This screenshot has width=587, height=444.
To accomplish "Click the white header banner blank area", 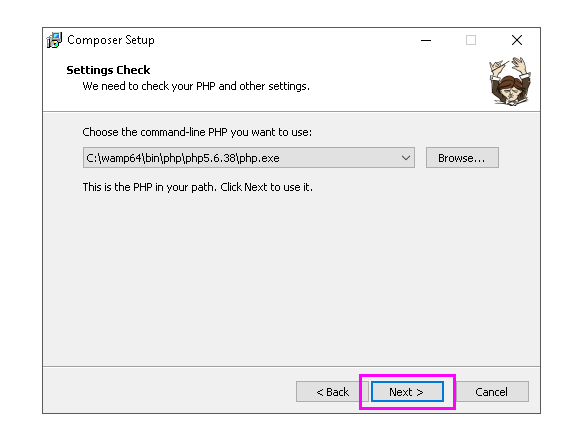I will click(x=393, y=80).
